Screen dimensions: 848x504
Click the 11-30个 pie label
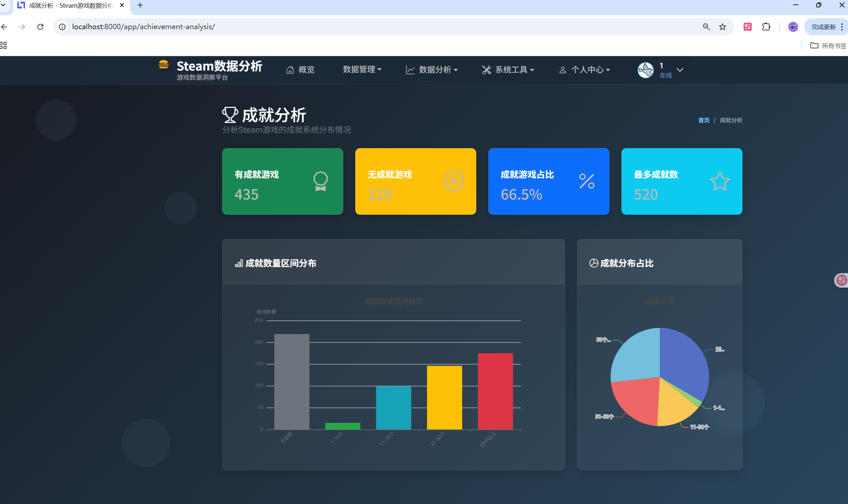pyautogui.click(x=699, y=427)
